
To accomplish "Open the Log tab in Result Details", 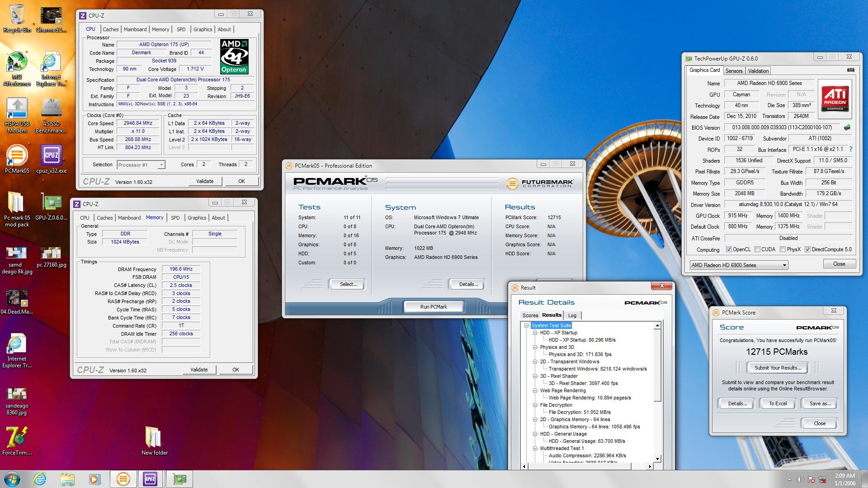I will [x=572, y=315].
